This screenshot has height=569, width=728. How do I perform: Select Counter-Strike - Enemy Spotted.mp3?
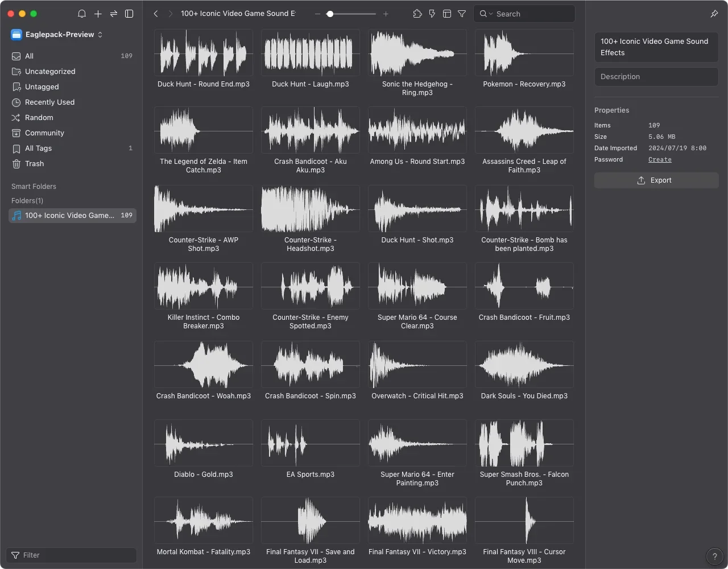click(311, 286)
